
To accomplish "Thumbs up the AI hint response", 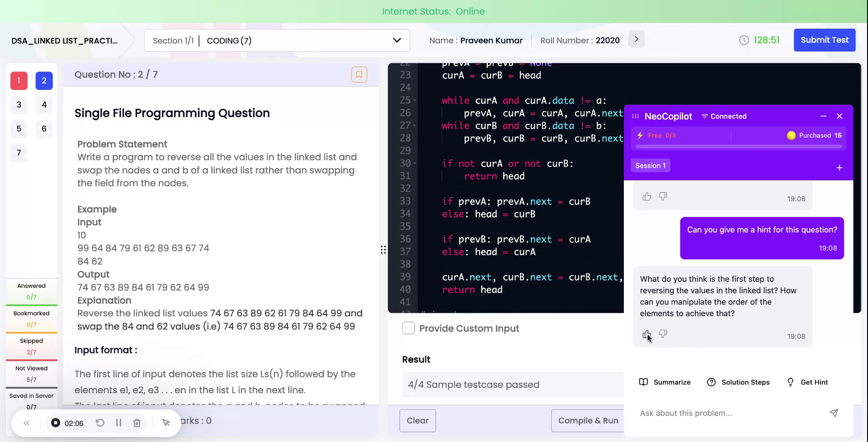I will (646, 334).
